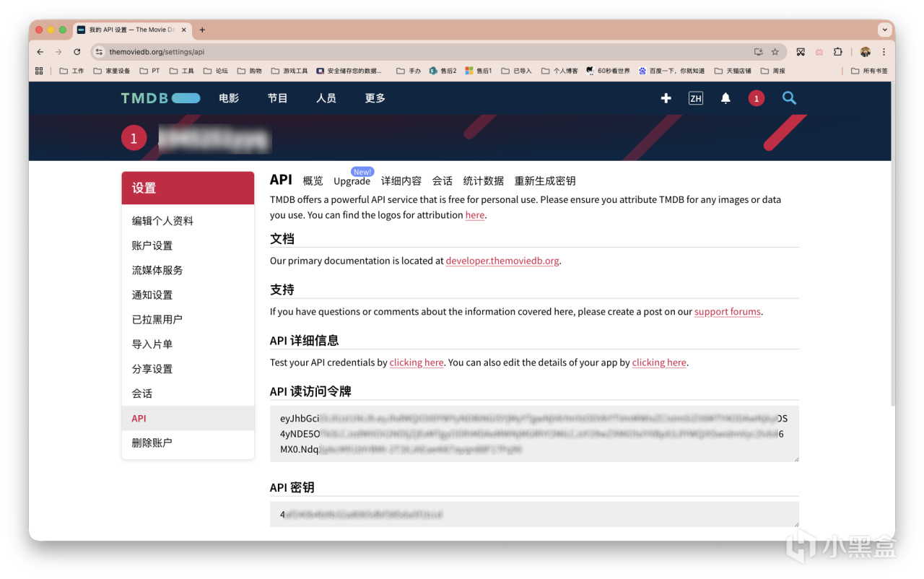Bookmark this page with the star
The height and width of the screenshot is (579, 924).
[775, 52]
